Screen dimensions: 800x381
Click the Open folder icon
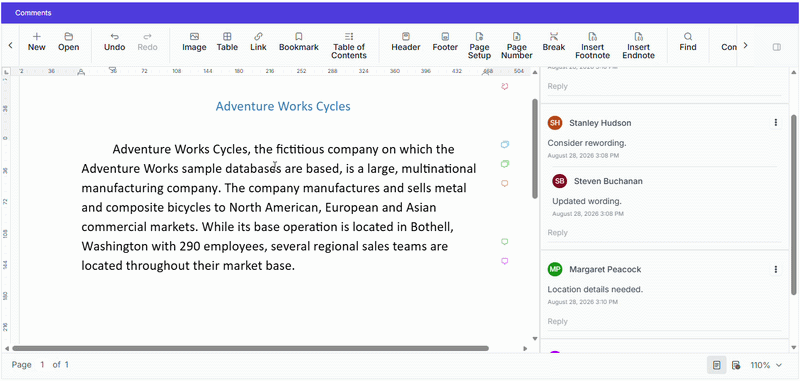(x=68, y=37)
